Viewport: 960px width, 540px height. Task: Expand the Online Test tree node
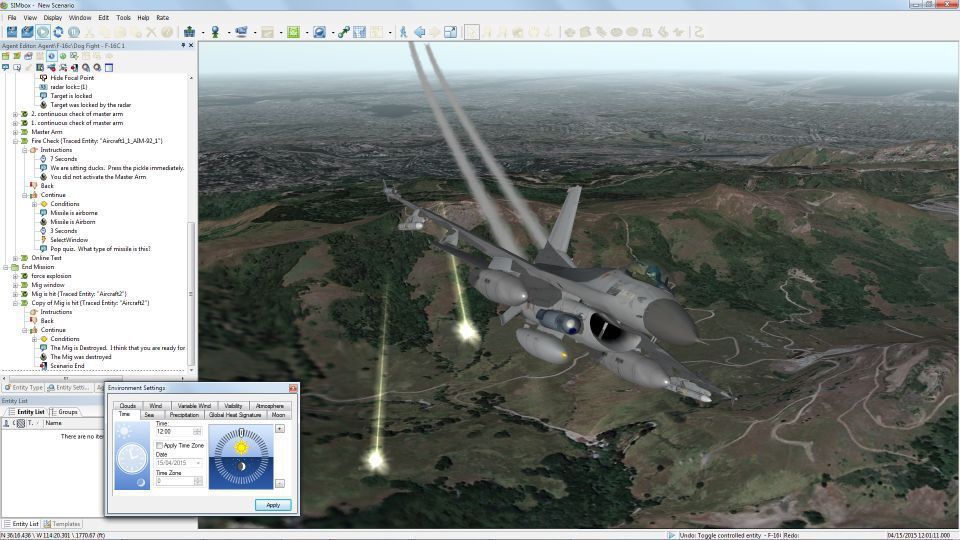coord(15,258)
